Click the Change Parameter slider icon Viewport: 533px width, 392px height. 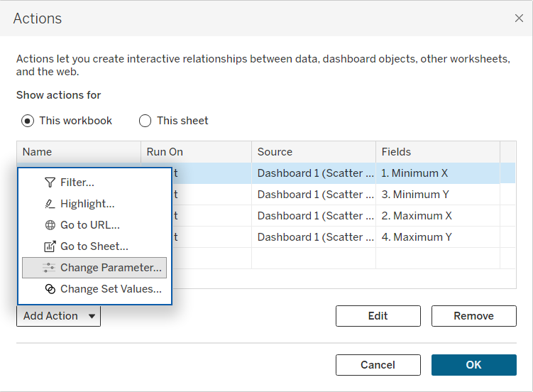50,268
